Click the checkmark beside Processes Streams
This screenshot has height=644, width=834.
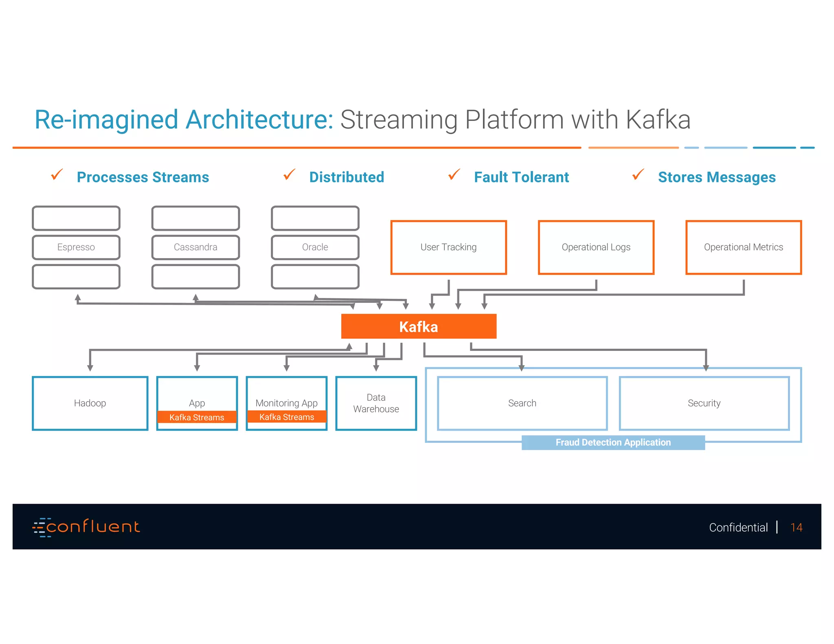(x=57, y=175)
